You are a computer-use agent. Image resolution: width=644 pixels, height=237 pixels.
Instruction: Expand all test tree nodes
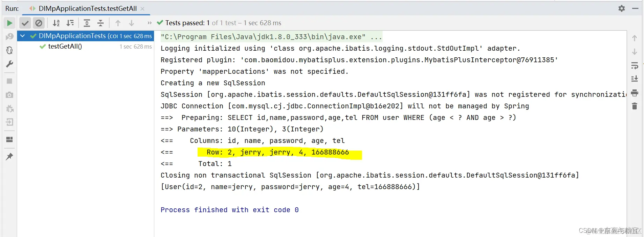coord(87,23)
